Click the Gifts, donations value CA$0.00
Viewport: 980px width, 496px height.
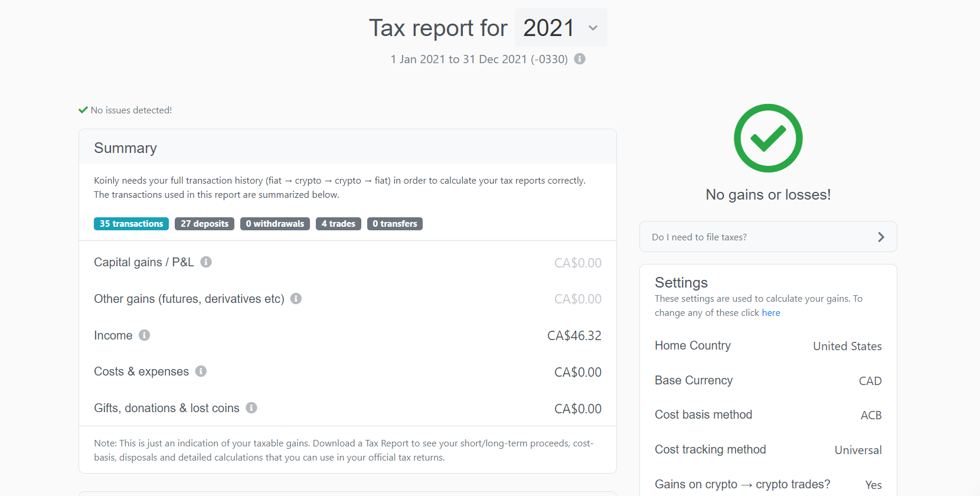578,409
